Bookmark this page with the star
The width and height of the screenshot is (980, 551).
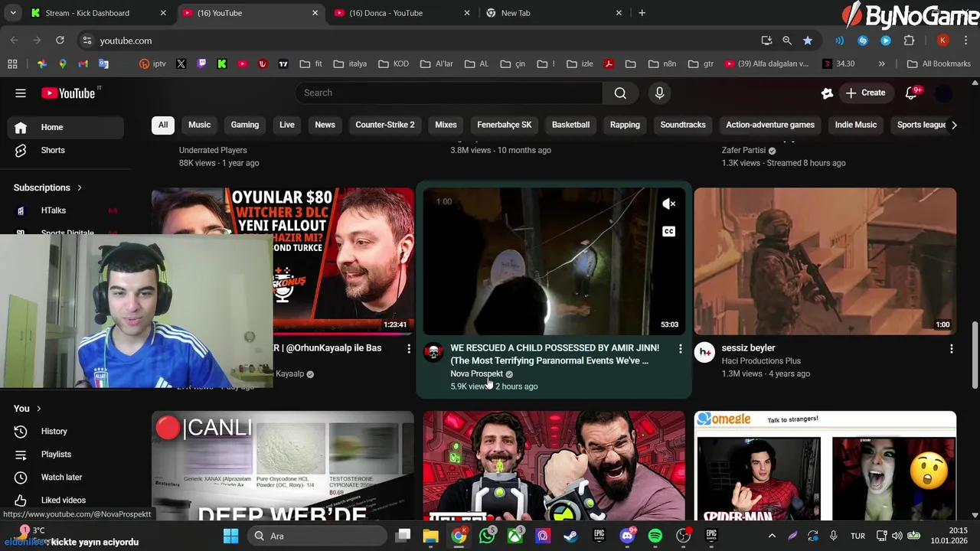[x=808, y=41]
